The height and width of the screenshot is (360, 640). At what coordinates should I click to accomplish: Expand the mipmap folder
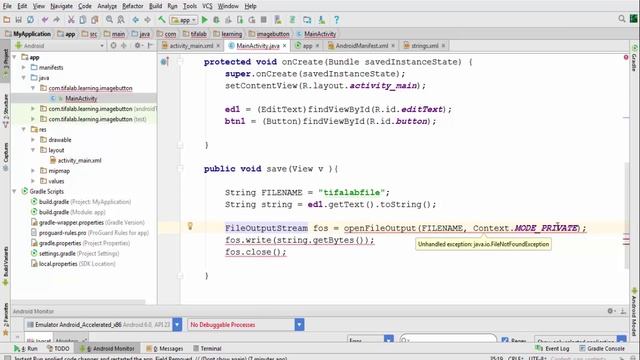point(33,171)
